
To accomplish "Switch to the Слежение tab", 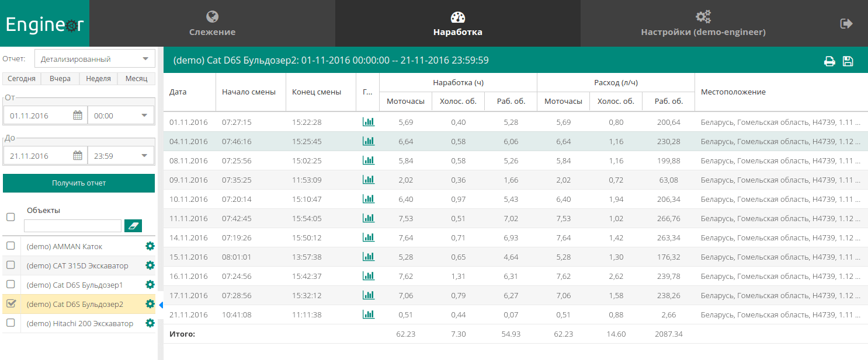I will pyautogui.click(x=212, y=23).
